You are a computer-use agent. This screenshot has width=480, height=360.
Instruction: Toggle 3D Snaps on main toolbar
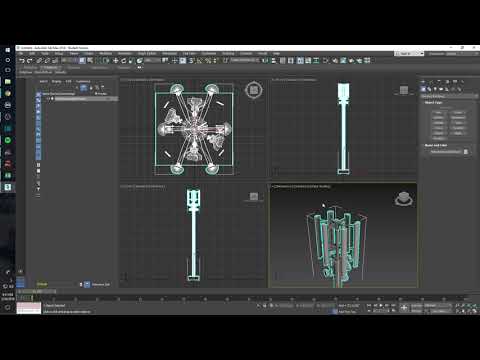[191, 61]
